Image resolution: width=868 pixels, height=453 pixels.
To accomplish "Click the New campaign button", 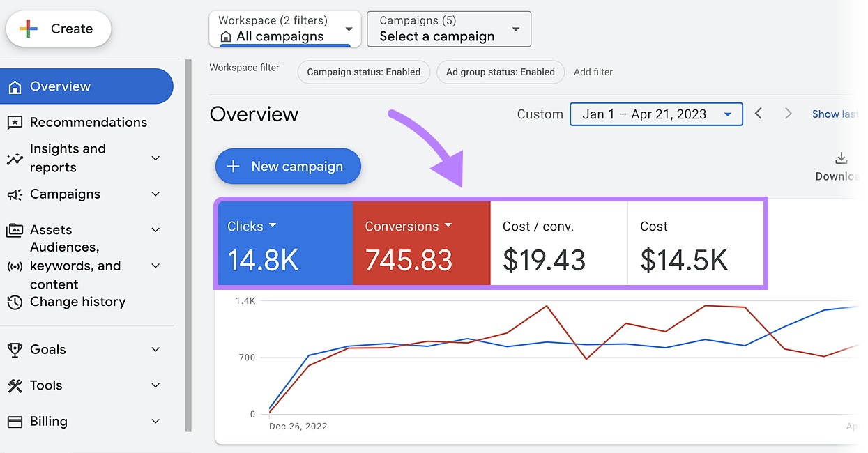I will [x=287, y=166].
